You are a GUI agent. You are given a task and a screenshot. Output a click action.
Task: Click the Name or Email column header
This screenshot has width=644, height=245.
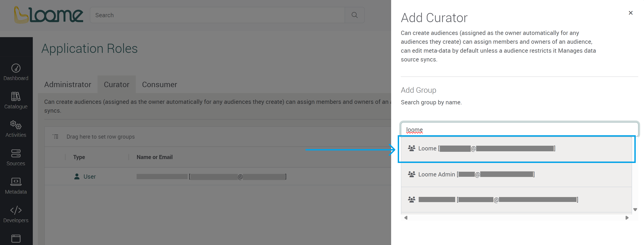click(x=154, y=157)
